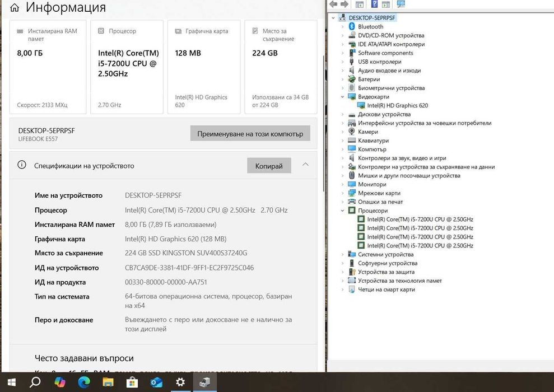The height and width of the screenshot is (392, 554).
Task: Select IDE ATA/ATAPI контролери in tree
Action: coord(391,44)
